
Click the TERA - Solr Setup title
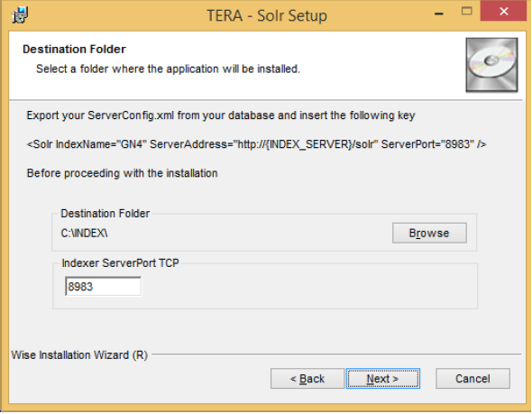pos(267,15)
